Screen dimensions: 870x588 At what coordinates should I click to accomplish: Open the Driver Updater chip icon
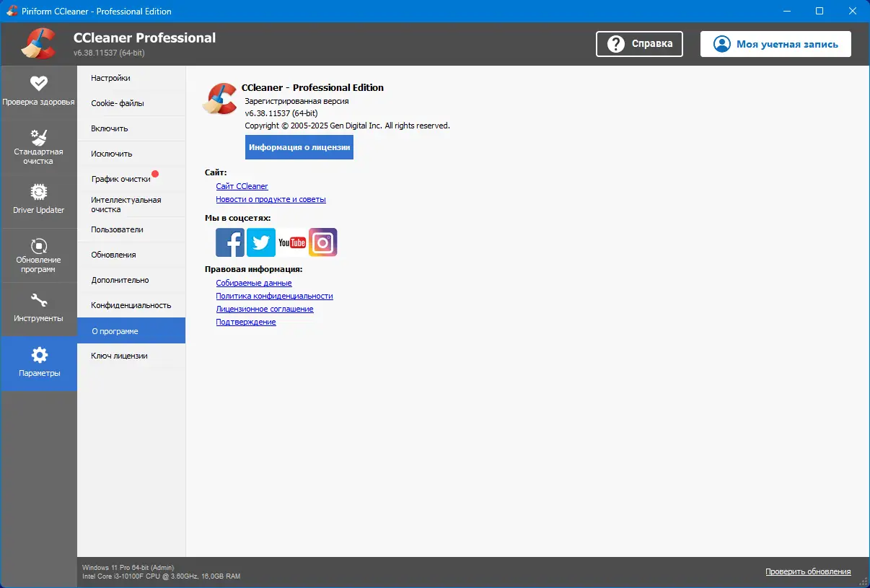coord(38,192)
